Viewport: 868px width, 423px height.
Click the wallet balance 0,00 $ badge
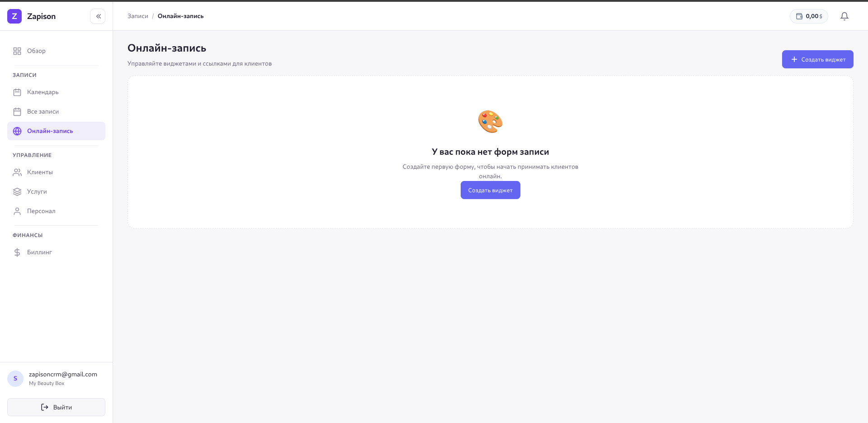809,16
